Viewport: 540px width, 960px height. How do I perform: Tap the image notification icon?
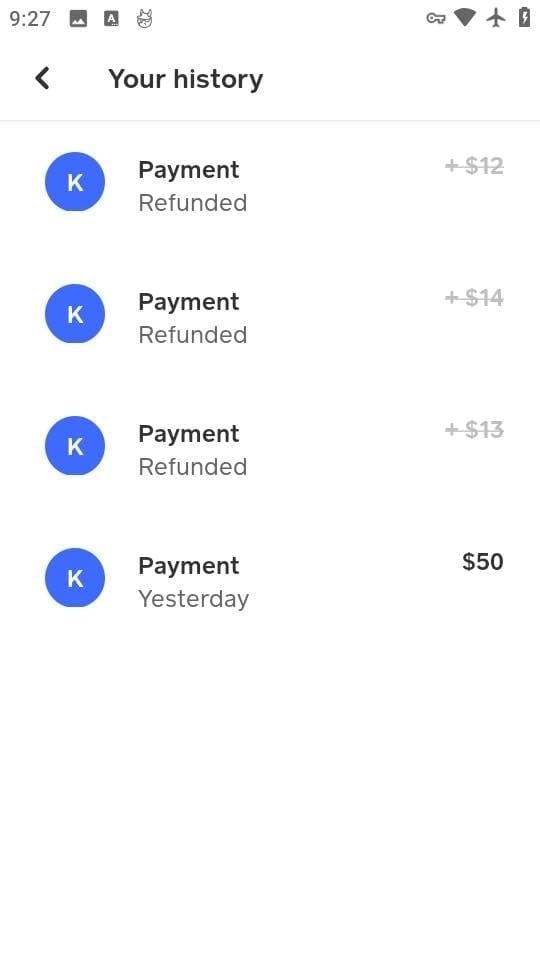(78, 19)
